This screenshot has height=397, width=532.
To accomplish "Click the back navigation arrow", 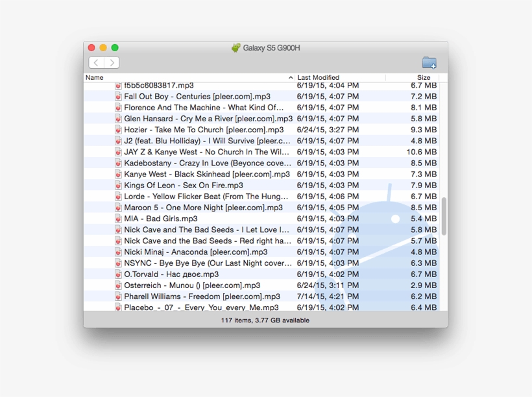I will pyautogui.click(x=95, y=62).
